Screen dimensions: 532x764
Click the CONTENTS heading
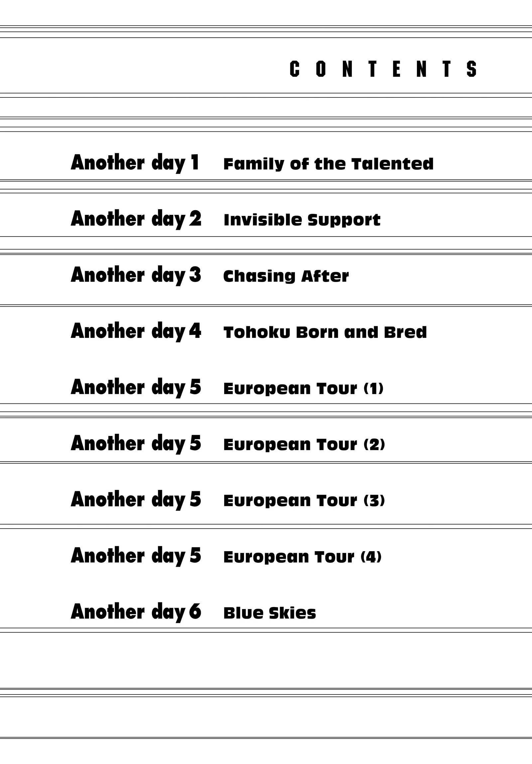coord(383,69)
